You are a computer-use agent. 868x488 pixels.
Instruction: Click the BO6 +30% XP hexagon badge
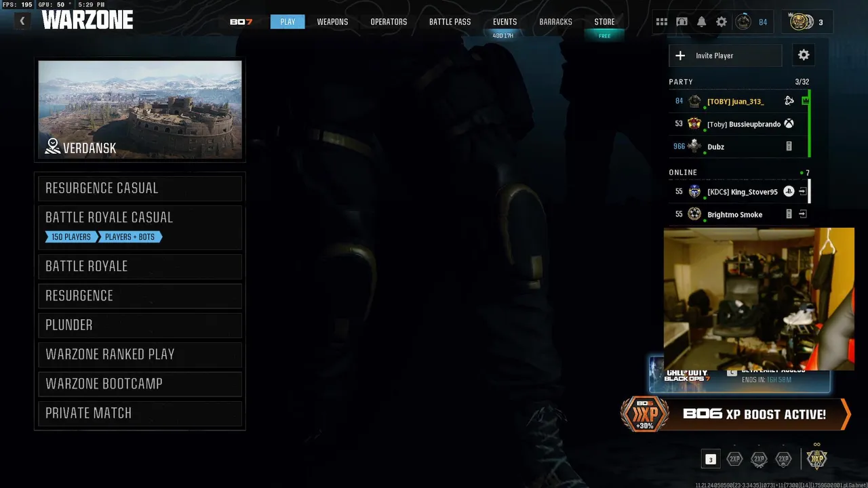(644, 414)
